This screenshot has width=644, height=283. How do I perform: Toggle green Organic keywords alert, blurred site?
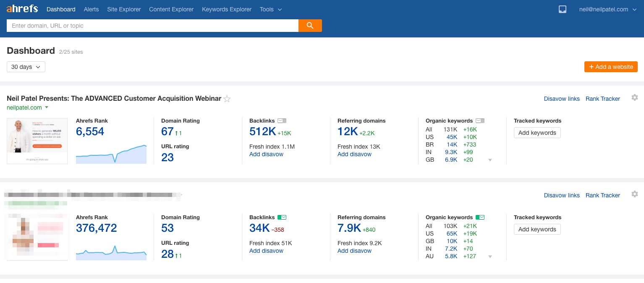(x=480, y=217)
